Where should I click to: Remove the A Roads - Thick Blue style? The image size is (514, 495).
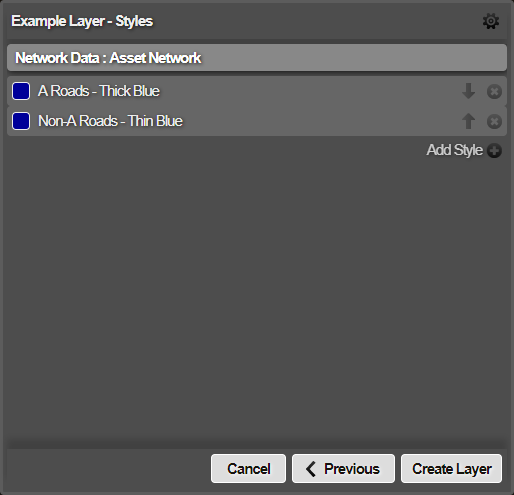point(494,91)
